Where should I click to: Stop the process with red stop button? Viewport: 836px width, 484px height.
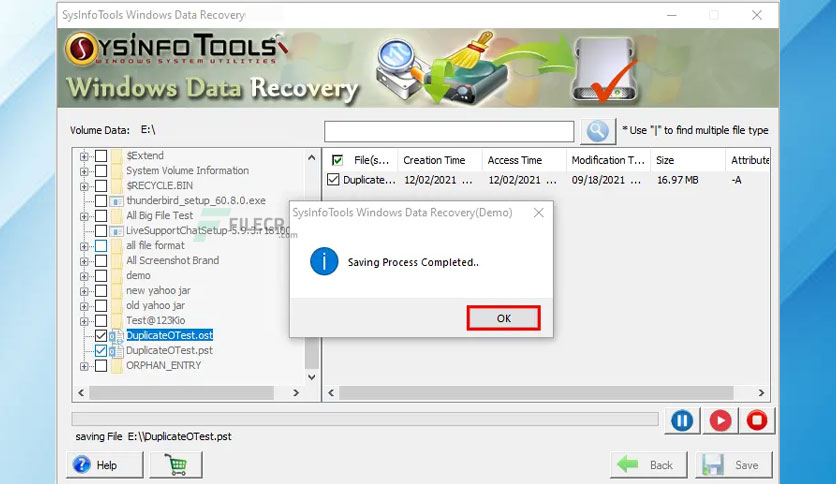[757, 421]
